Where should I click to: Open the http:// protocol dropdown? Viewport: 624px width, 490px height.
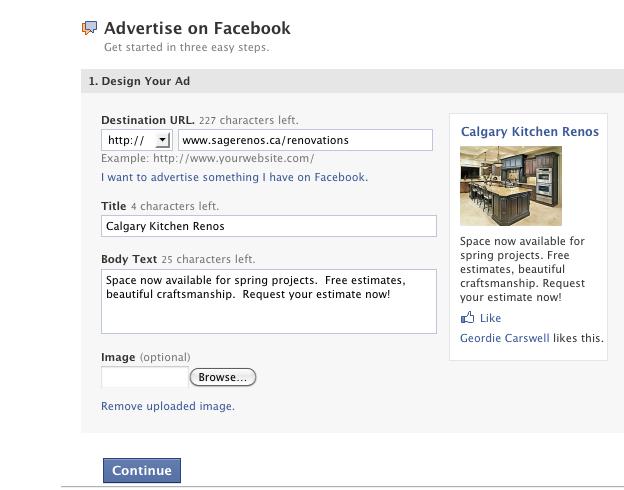click(136, 140)
